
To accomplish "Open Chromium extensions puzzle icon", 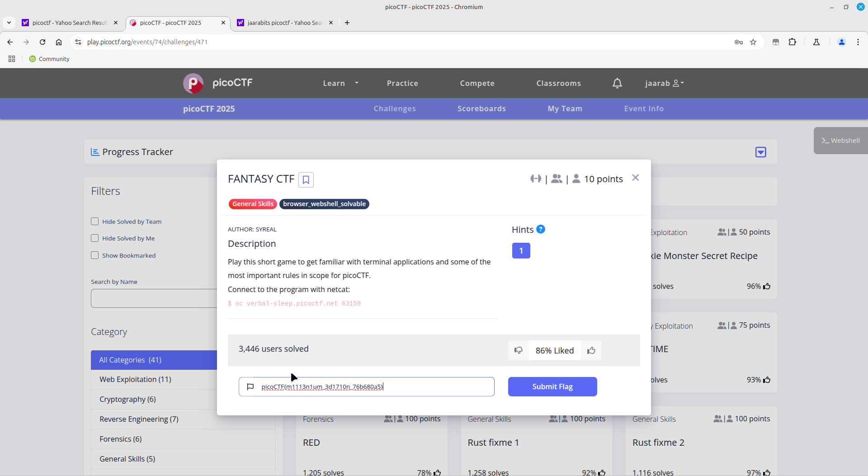I will (x=792, y=42).
